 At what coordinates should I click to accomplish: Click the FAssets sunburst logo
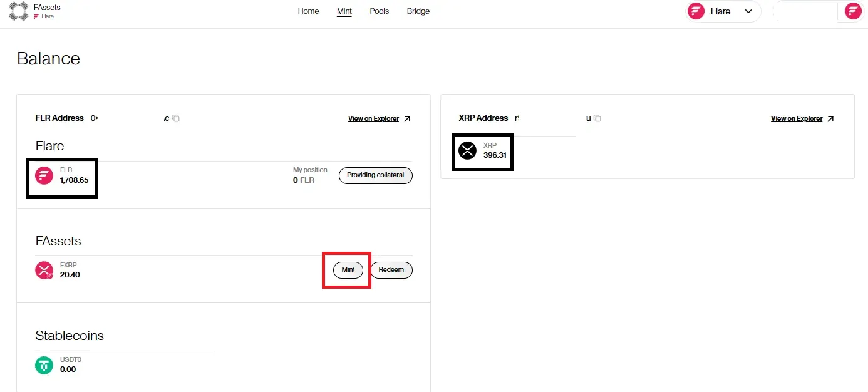pos(18,11)
